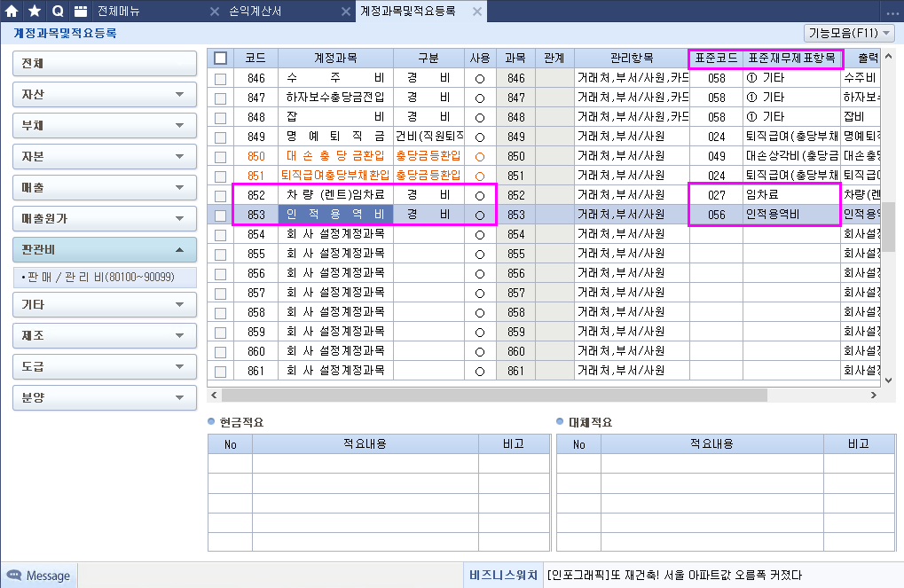
Task: Close the 손익계산서 tab
Action: click(345, 11)
